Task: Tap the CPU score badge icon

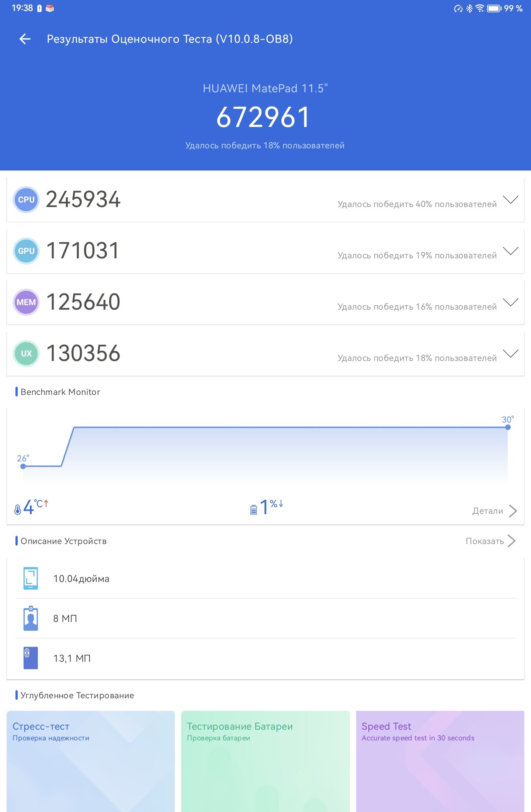Action: (26, 200)
